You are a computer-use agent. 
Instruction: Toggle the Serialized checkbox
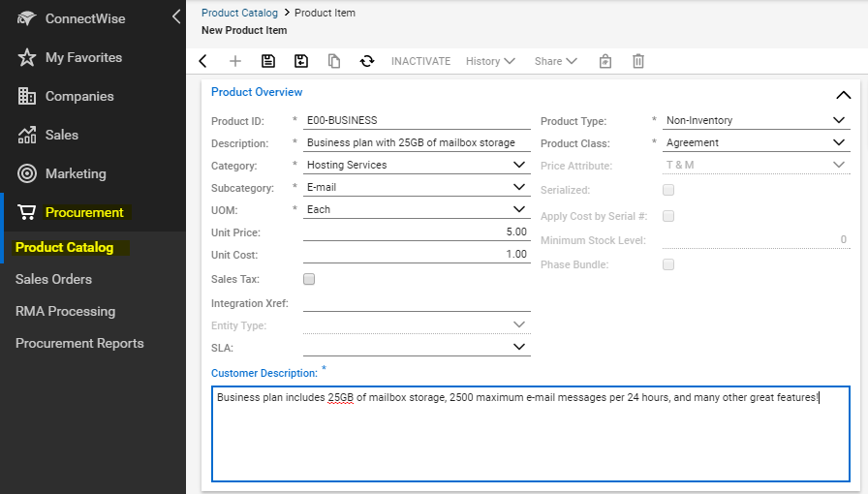[668, 190]
